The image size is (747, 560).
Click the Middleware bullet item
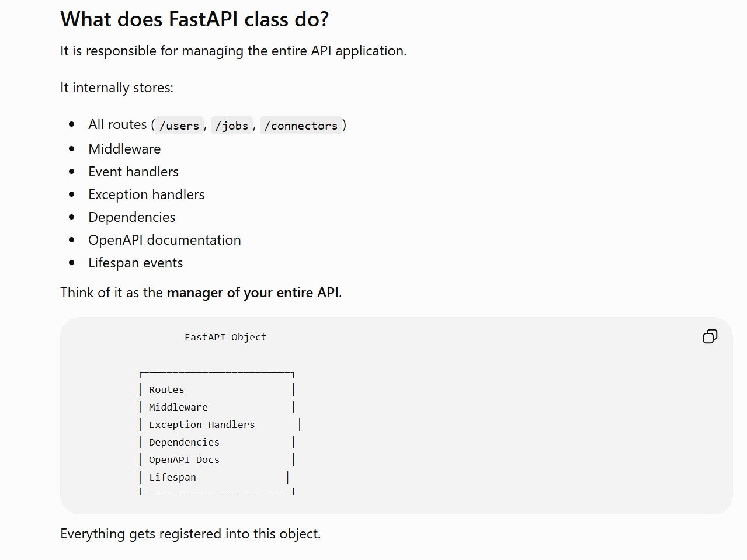(x=124, y=149)
